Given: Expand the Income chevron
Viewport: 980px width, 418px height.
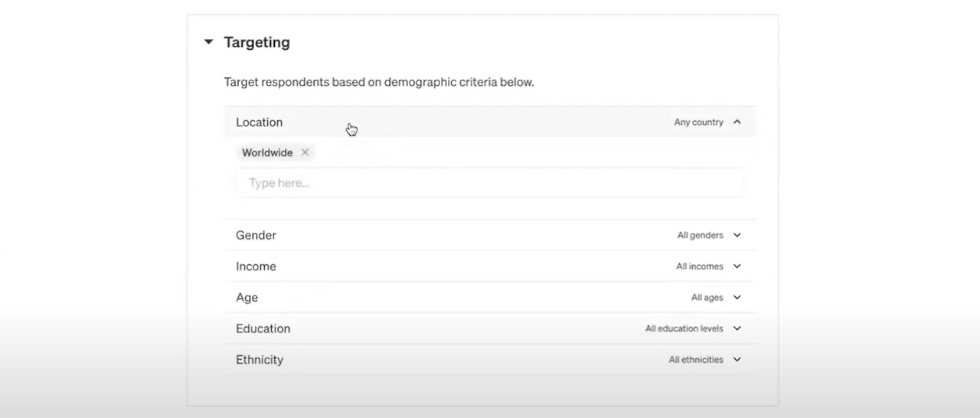Looking at the screenshot, I should [x=737, y=266].
